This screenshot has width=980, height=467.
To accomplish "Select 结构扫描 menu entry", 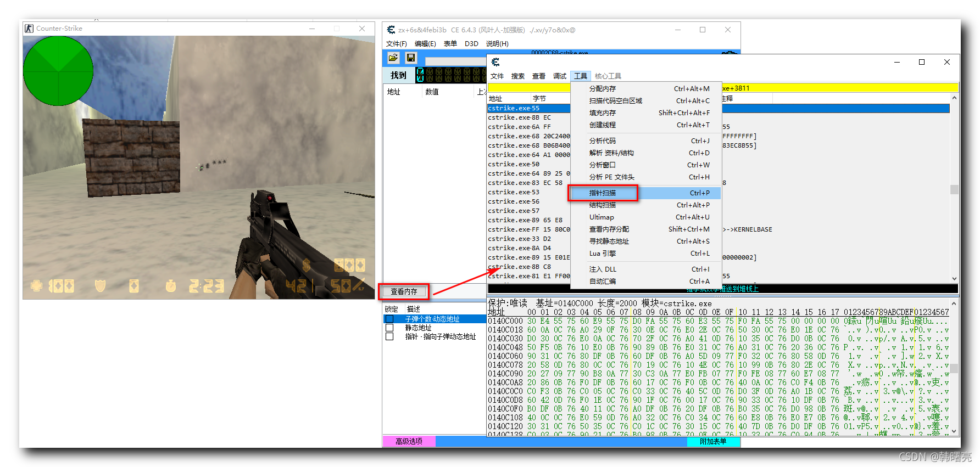I will pos(646,205).
